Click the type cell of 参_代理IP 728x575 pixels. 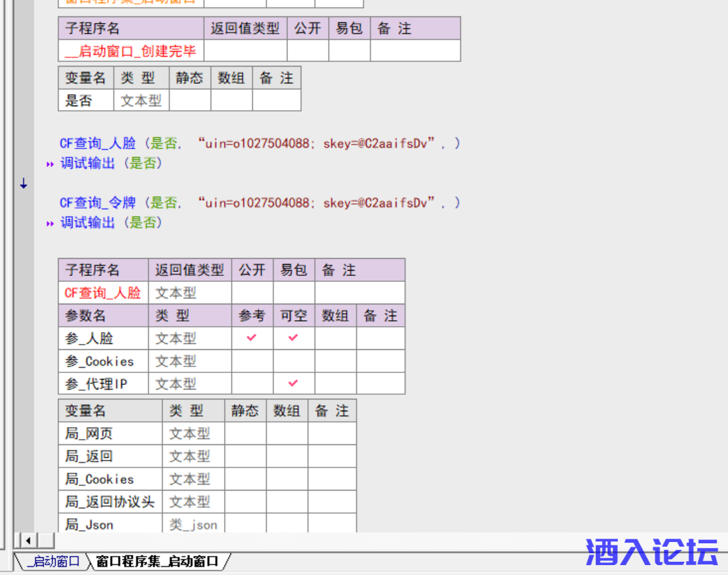(x=190, y=384)
